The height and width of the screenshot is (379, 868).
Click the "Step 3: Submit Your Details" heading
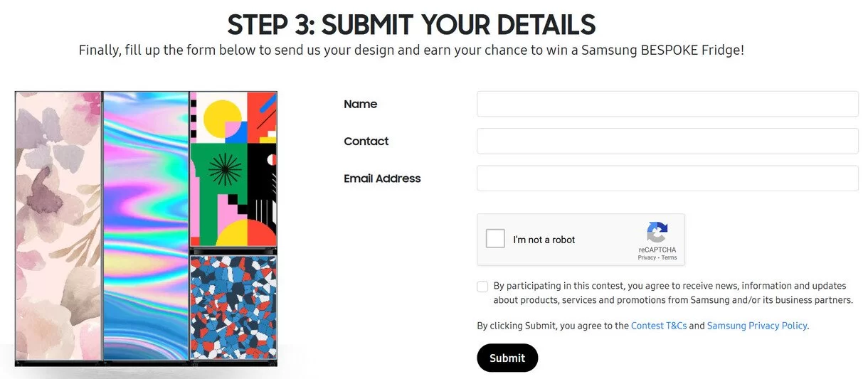[411, 25]
